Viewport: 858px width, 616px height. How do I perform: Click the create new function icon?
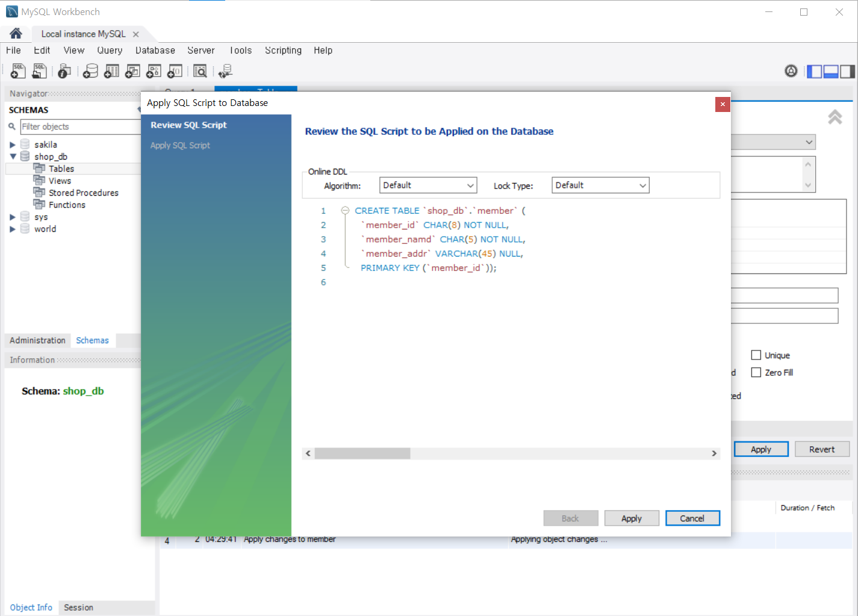[175, 71]
